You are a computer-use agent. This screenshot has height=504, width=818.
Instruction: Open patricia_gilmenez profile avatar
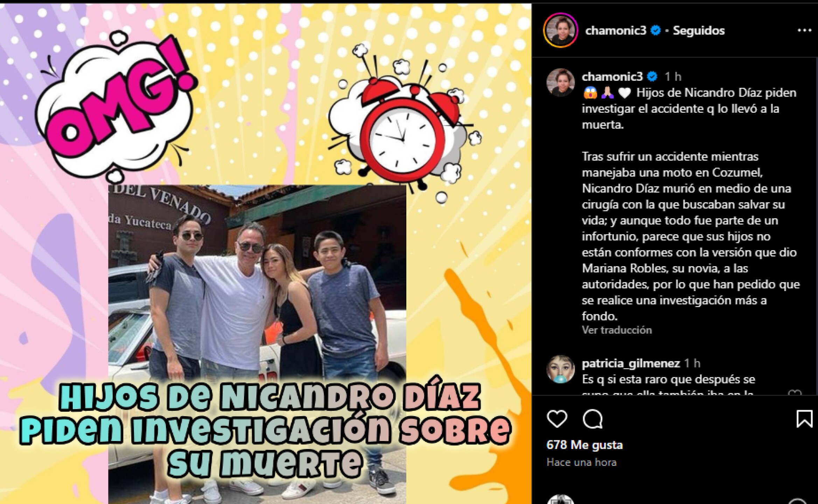(560, 369)
